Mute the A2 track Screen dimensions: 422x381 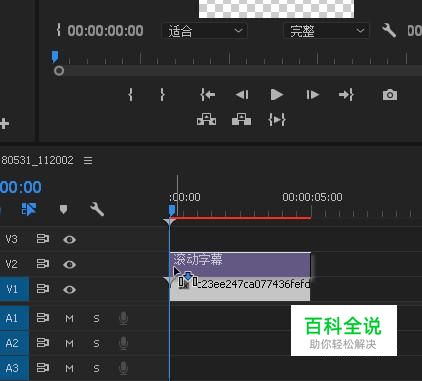coord(69,343)
